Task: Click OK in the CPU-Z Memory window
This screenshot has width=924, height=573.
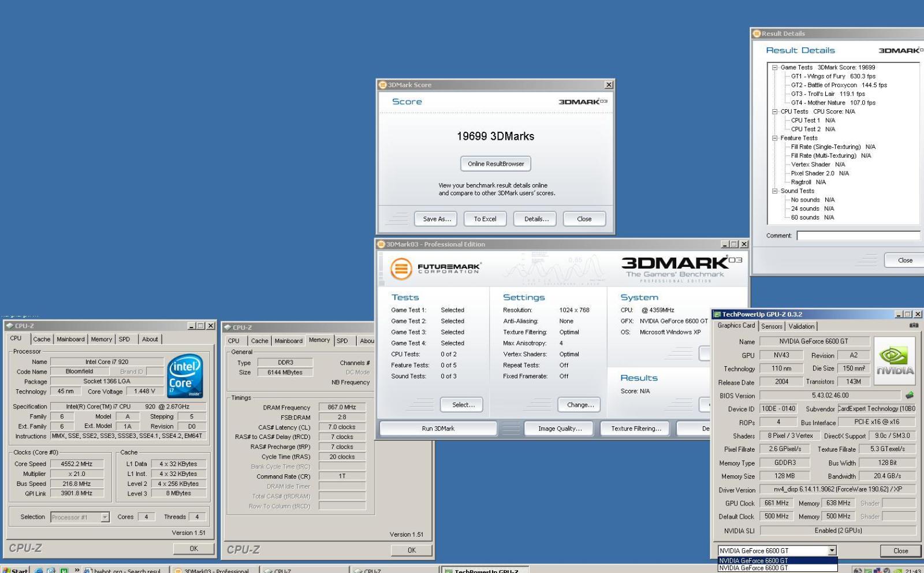Action: pos(412,550)
